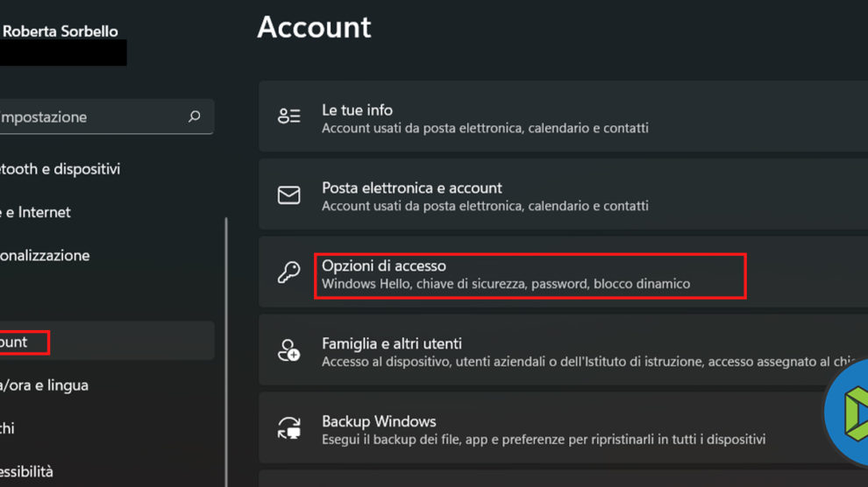
Task: Click the key icon for Opzioni di accesso
Action: (288, 272)
